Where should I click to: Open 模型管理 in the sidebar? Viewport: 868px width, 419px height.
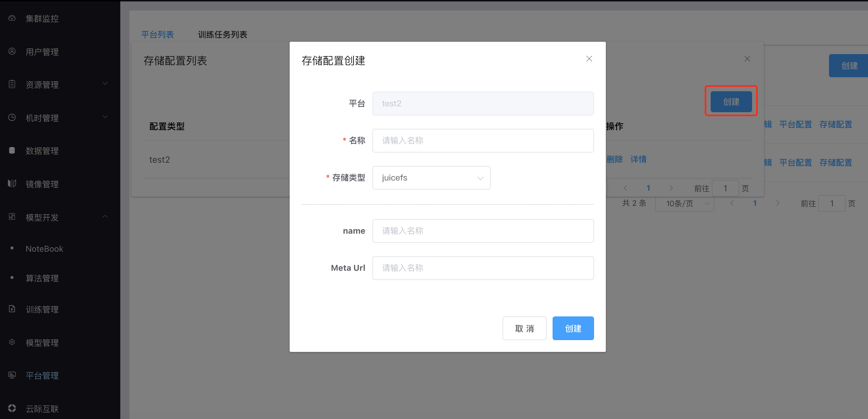pos(42,343)
